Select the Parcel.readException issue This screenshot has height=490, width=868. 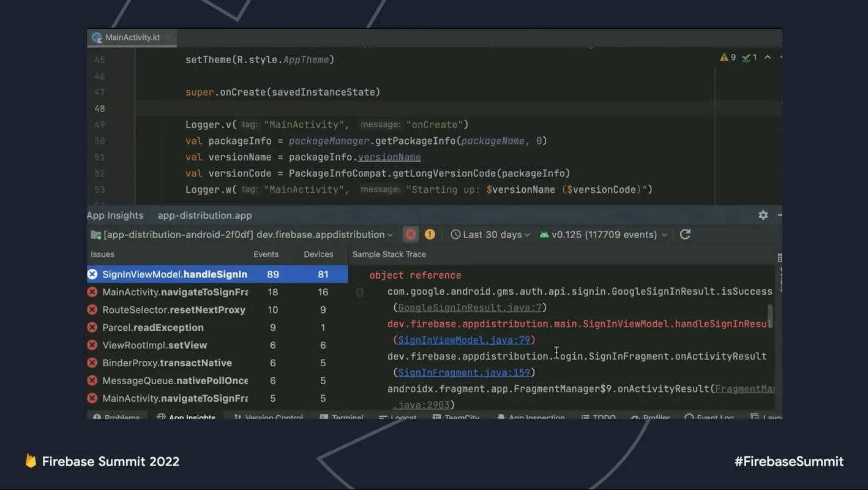click(217, 328)
